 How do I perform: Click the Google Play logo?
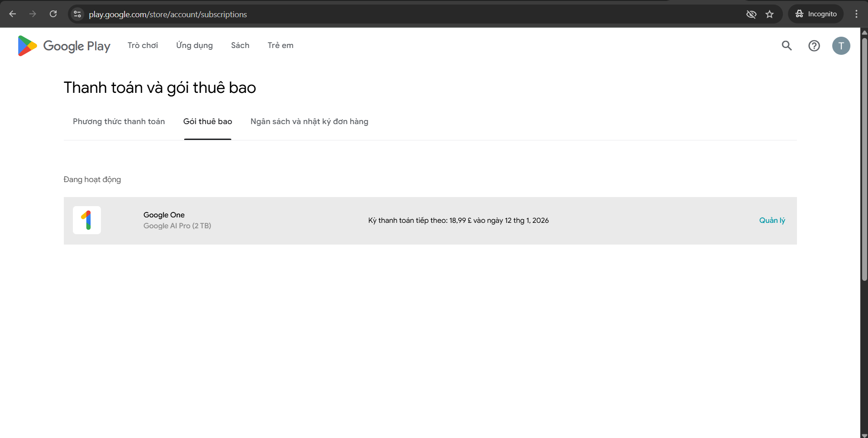pos(64,46)
